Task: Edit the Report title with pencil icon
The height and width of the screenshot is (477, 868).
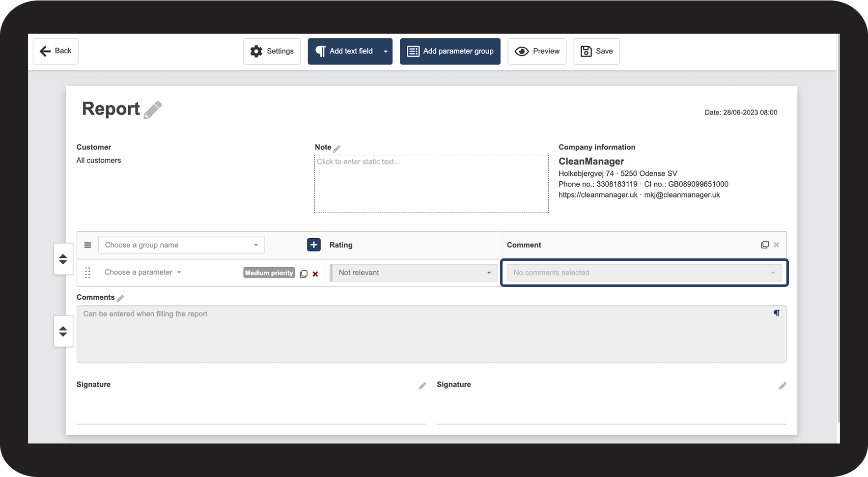Action: 153,110
